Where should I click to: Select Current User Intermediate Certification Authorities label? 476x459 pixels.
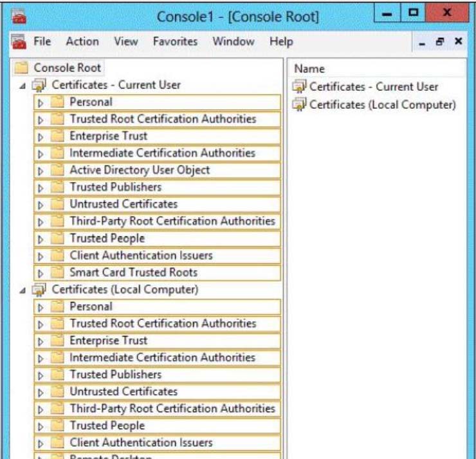pos(162,153)
